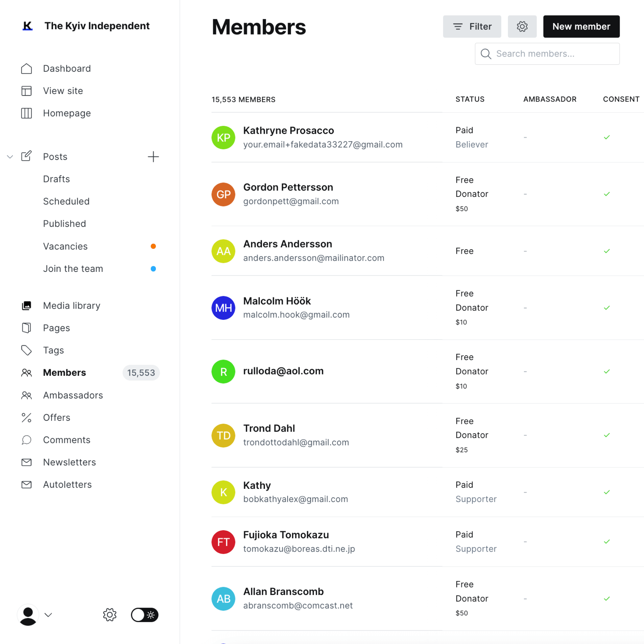Click the Newsletters envelope icon
This screenshot has height=644, width=644.
(x=26, y=462)
